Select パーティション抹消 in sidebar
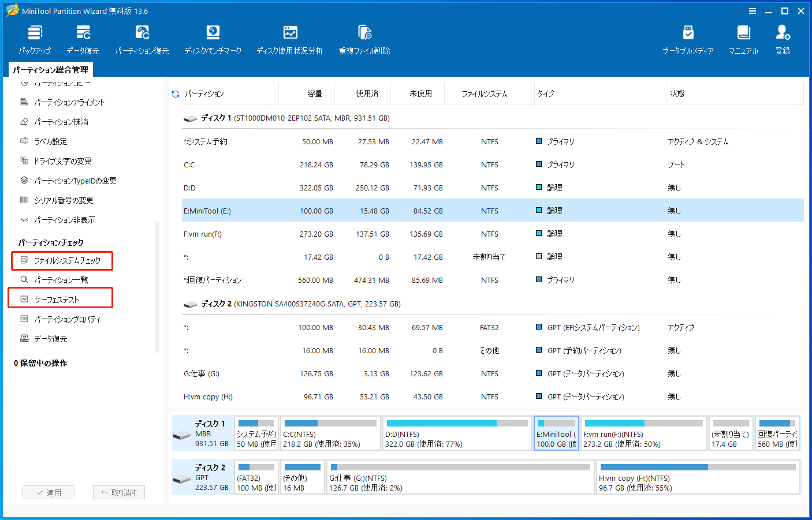Viewport: 812px width, 520px height. pyautogui.click(x=61, y=122)
